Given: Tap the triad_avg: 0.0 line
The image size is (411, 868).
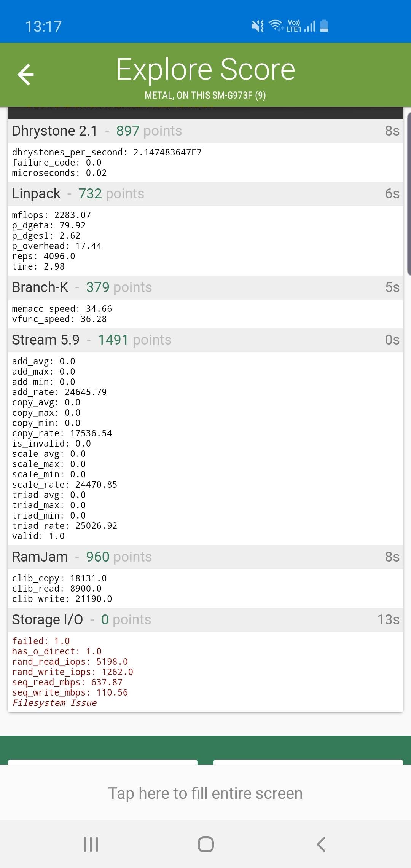Looking at the screenshot, I should pos(49,495).
